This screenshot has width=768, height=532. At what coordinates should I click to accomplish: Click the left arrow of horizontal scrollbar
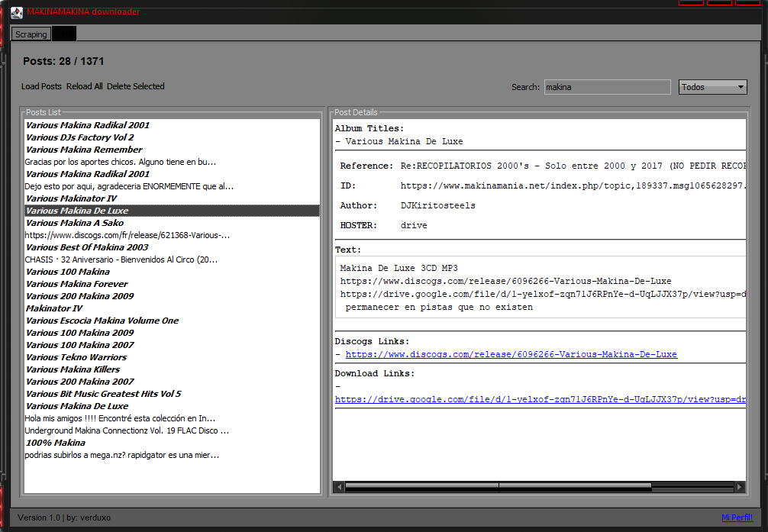click(x=339, y=485)
